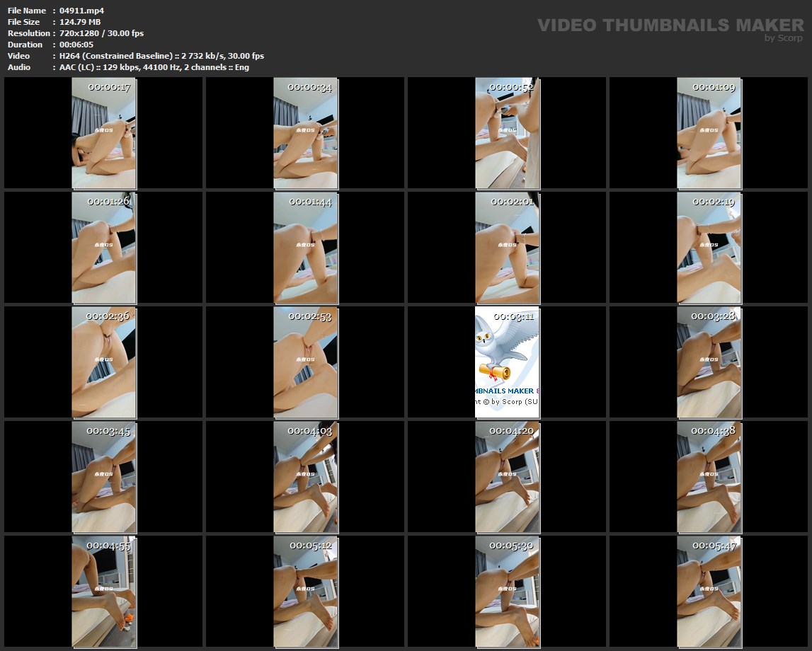
Task: Open the last thumbnail at 00:05:47
Action: click(x=709, y=592)
